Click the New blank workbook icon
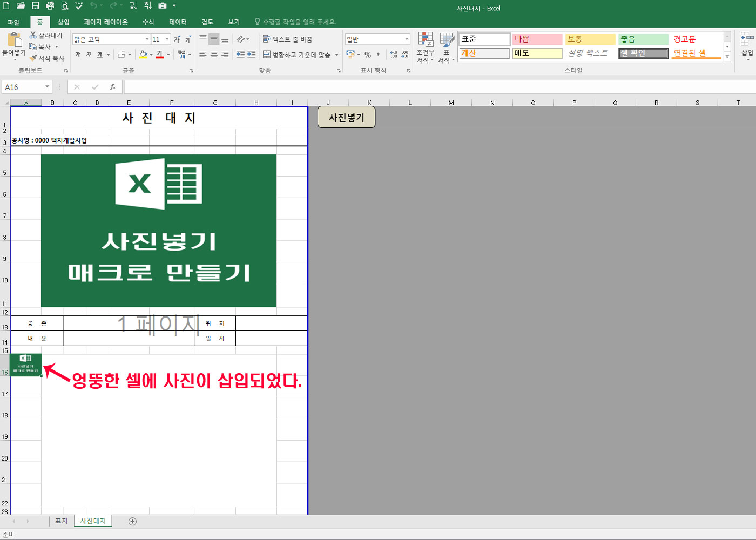 point(6,5)
